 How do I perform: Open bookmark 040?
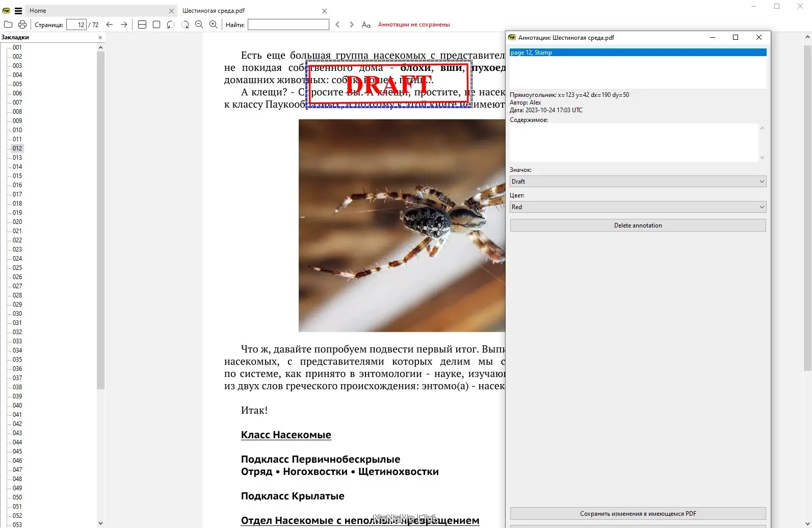(x=17, y=406)
